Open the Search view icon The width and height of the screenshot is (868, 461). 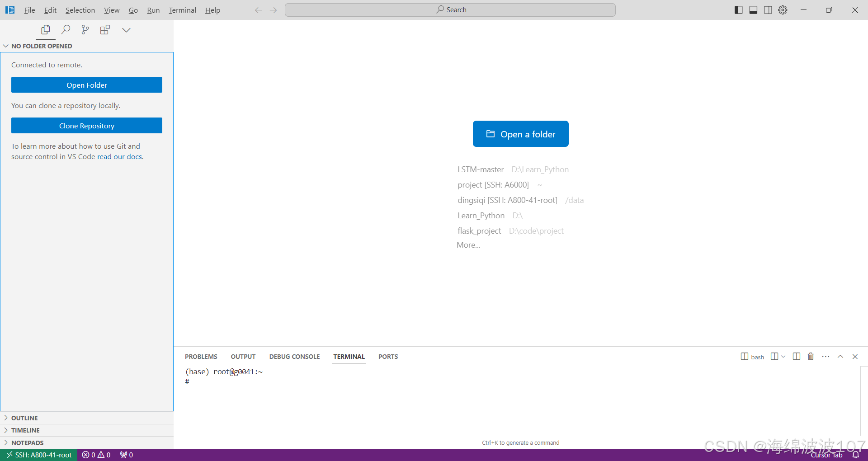(x=66, y=30)
